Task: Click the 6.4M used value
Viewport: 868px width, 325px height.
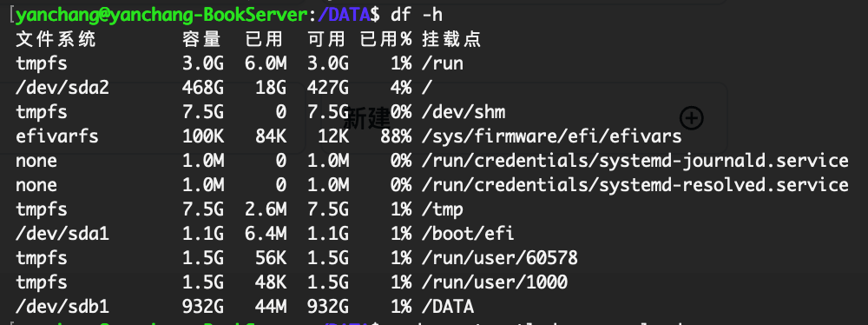Action: (x=266, y=234)
